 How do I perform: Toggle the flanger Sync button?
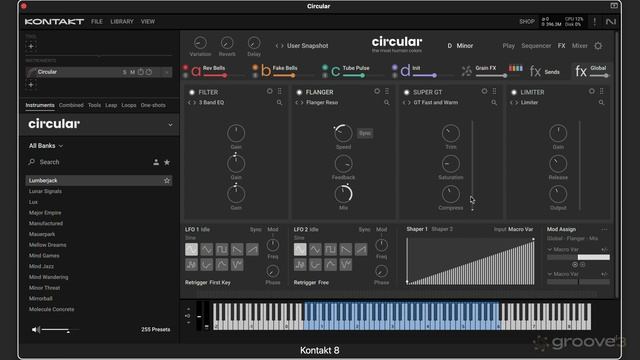(365, 133)
